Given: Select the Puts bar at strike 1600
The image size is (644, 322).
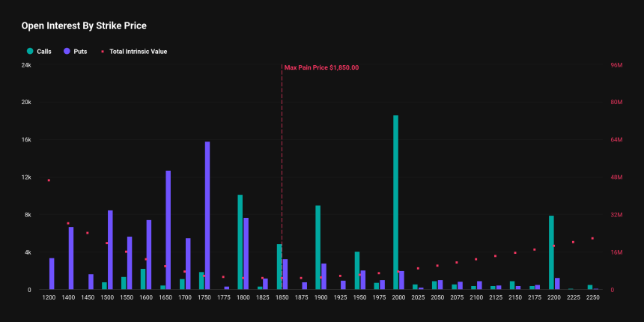Looking at the screenshot, I should click(x=149, y=255).
